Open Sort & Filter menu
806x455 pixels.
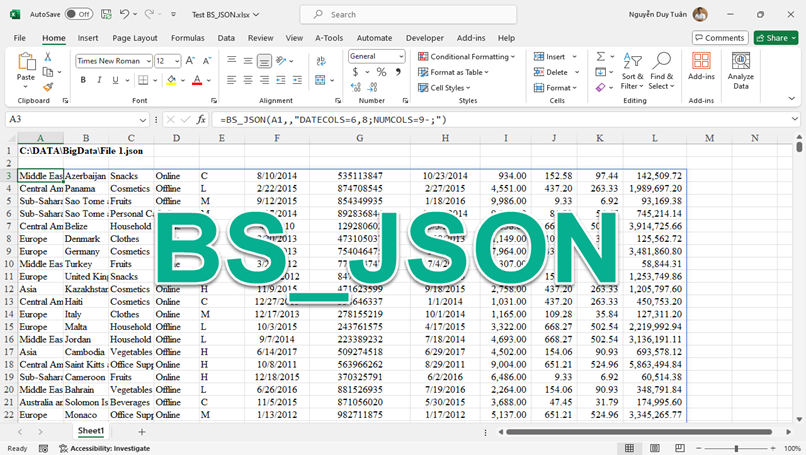(x=632, y=71)
